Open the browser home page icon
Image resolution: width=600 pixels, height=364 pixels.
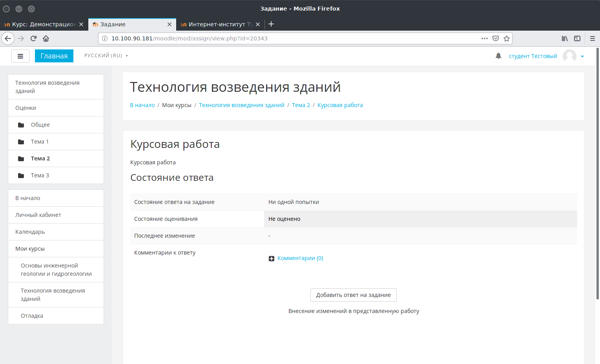pos(46,38)
